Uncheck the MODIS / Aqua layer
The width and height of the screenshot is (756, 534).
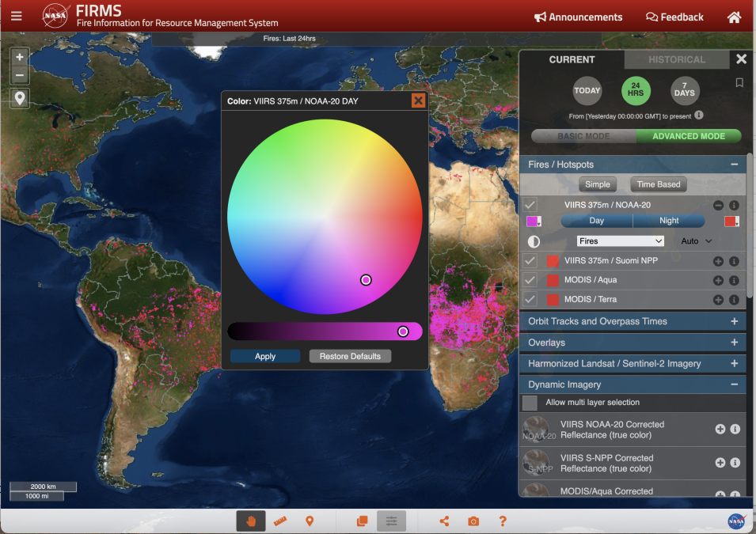pyautogui.click(x=530, y=280)
